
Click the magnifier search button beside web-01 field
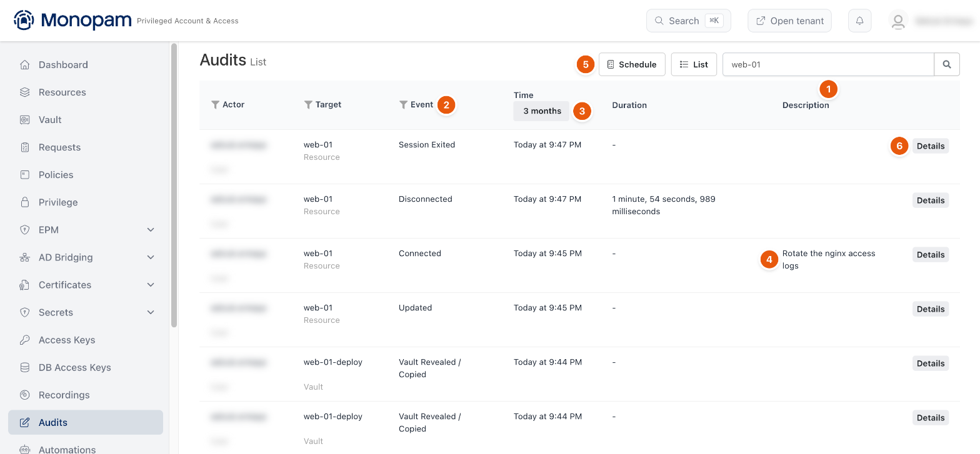(947, 64)
